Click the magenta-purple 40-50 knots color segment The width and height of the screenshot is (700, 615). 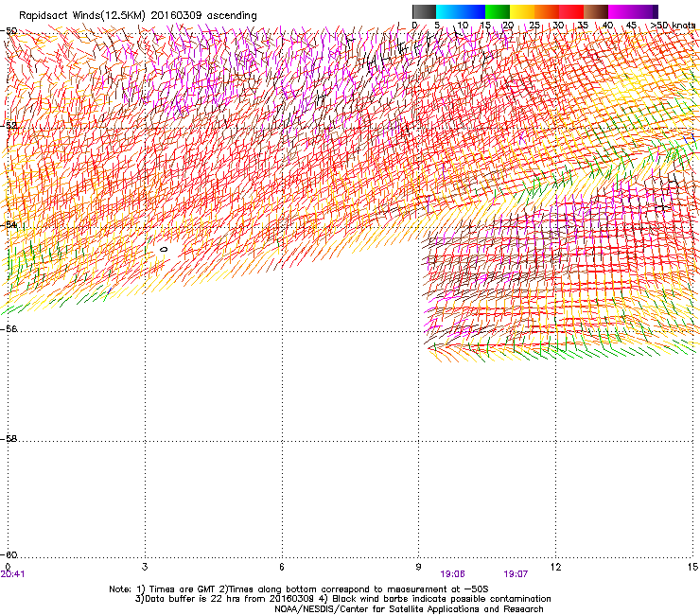[633, 11]
